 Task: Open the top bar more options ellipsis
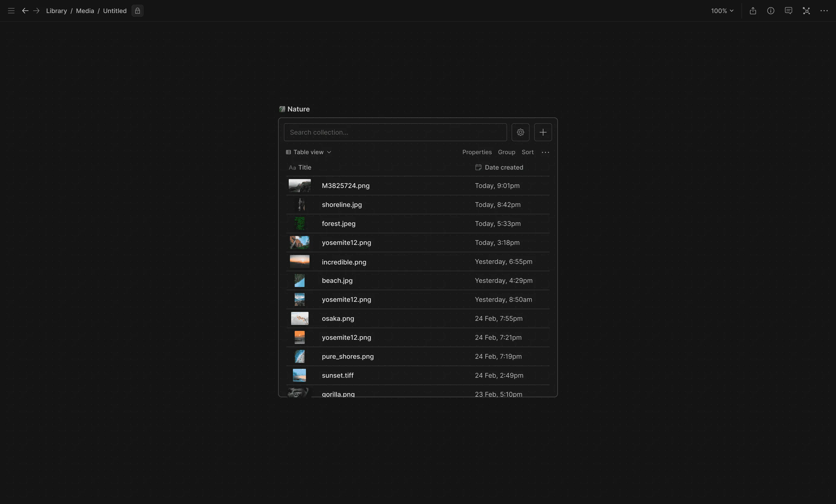824,11
